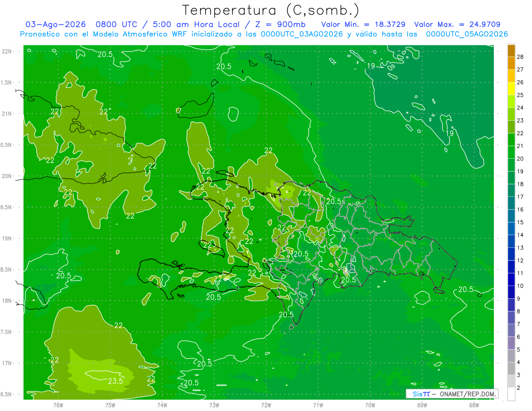
Task: Click color scale label "14"
Action: [x=521, y=235]
